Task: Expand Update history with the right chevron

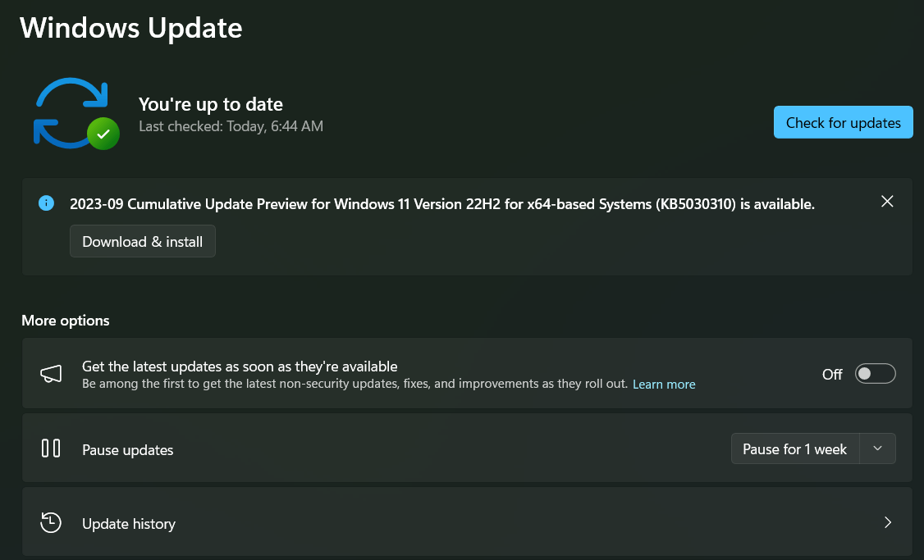Action: pos(887,522)
